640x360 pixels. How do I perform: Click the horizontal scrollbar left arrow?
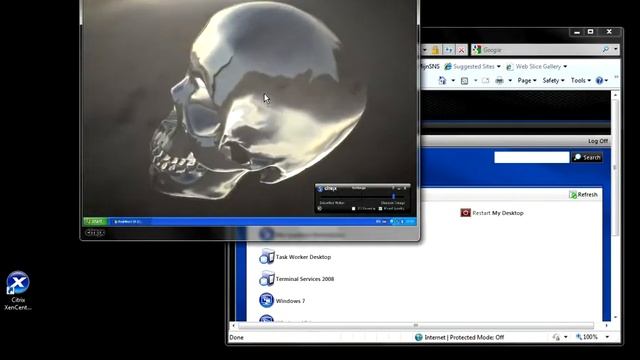click(x=233, y=325)
